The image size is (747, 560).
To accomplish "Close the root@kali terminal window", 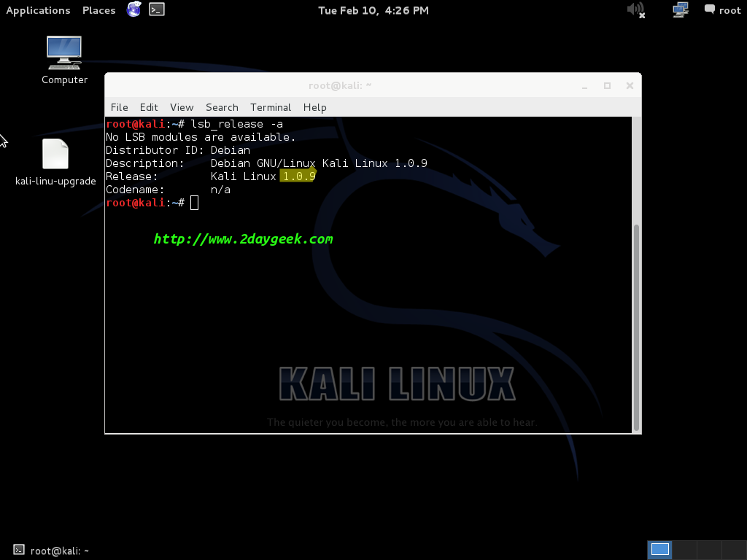I will pos(630,86).
